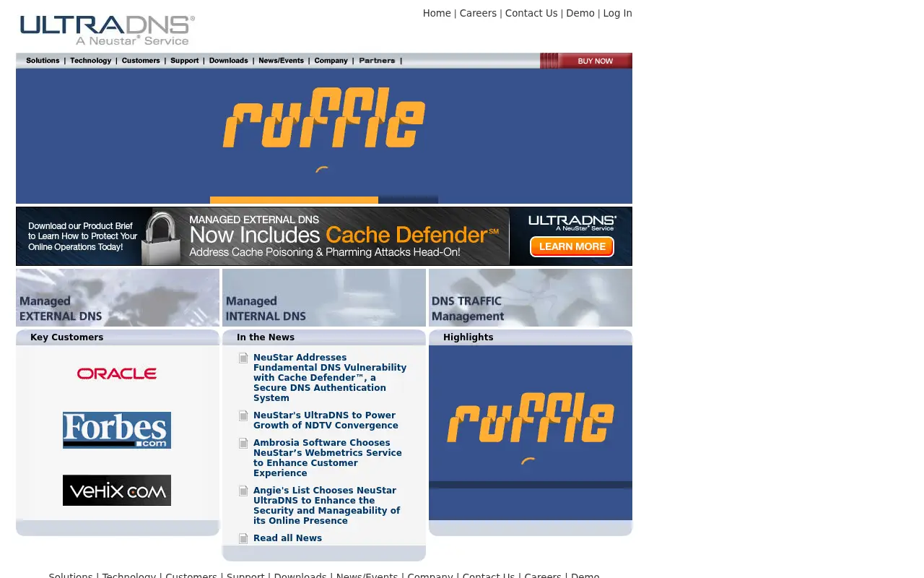Open Contact Us in the header
924x578 pixels.
(531, 13)
